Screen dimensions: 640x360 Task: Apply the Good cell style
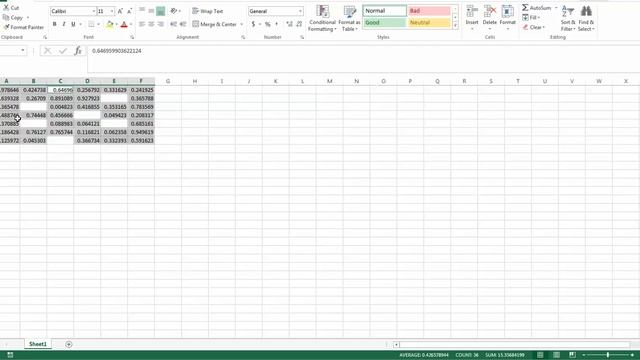(x=384, y=23)
